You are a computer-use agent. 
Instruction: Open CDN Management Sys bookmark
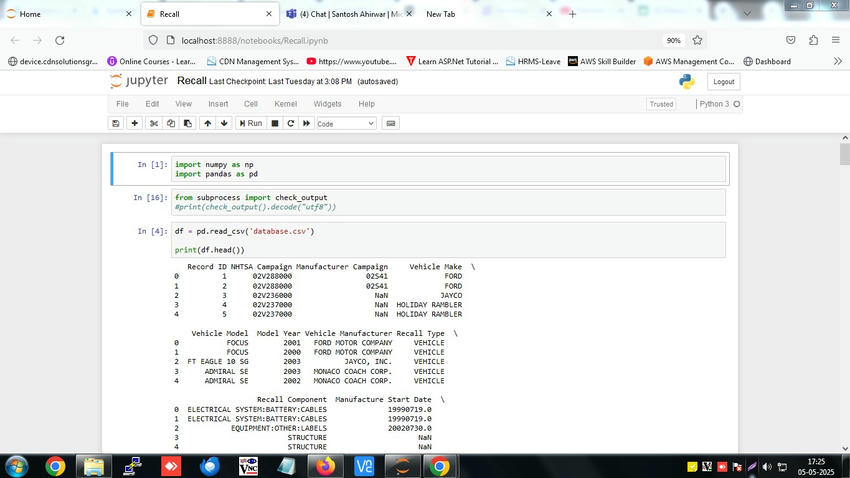(253, 62)
